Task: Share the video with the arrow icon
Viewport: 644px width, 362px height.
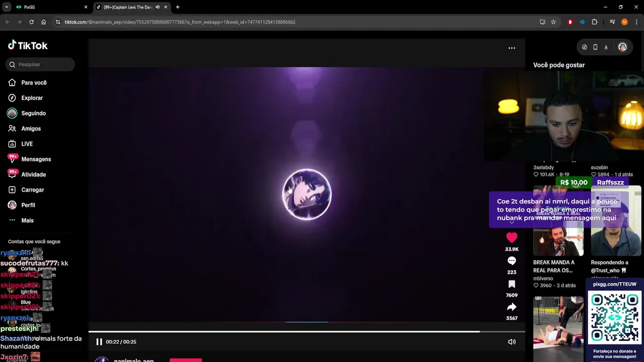Action: (512, 307)
